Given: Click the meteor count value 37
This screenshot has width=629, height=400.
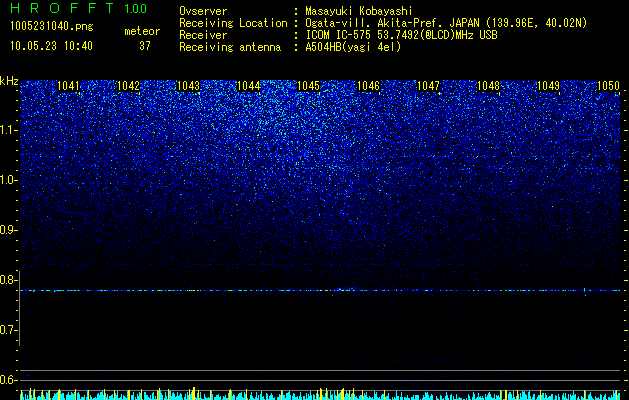Looking at the screenshot, I should [145, 46].
